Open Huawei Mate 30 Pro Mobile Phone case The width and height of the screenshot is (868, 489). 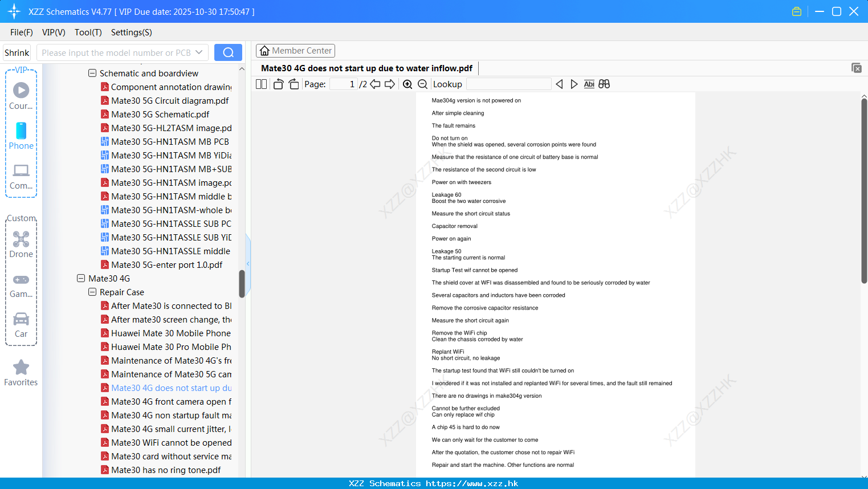click(x=166, y=347)
